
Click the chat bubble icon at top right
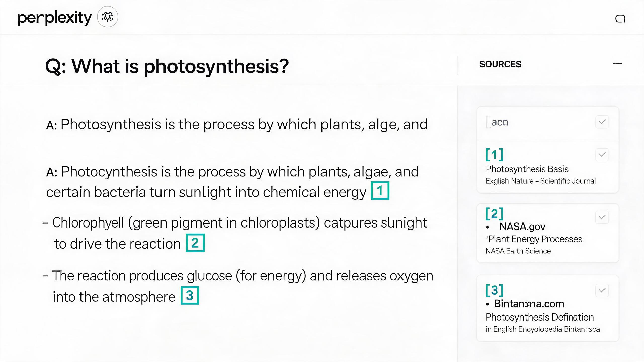tap(620, 19)
